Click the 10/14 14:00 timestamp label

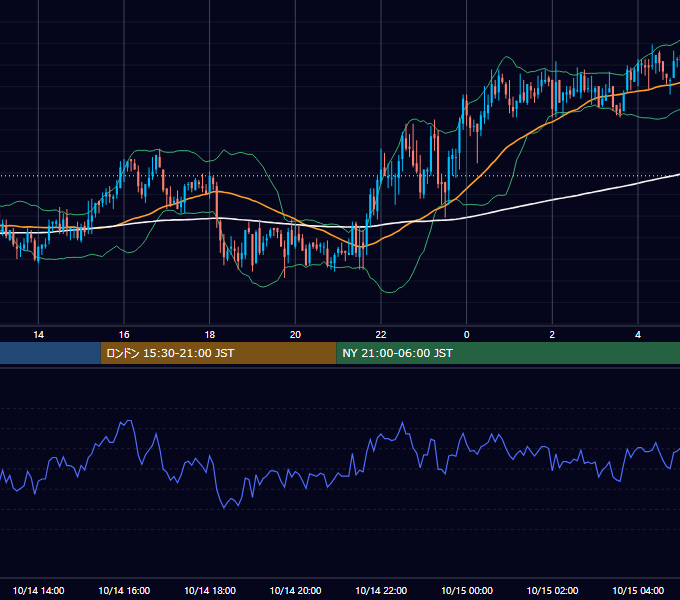point(39,590)
